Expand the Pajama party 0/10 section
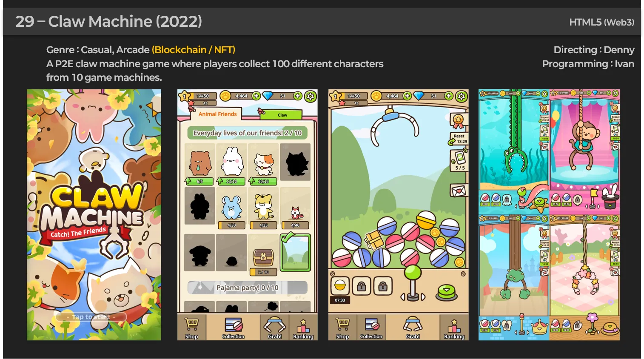This screenshot has width=644, height=359. point(248,288)
